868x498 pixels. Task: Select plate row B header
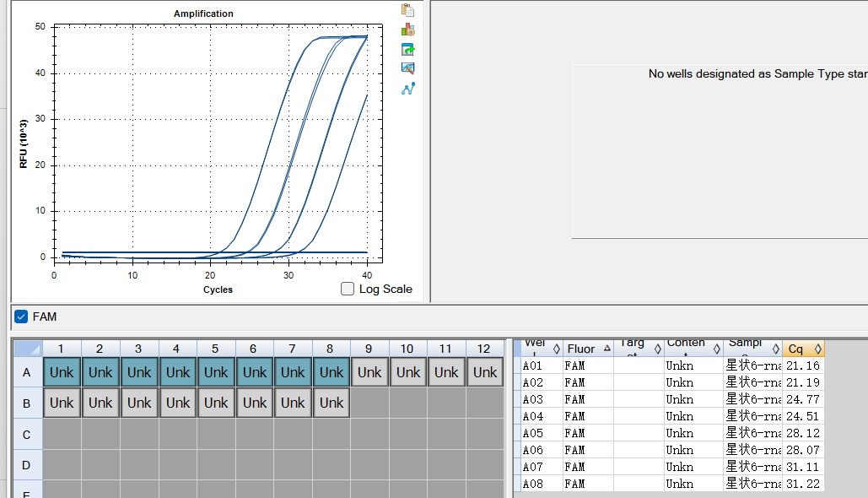point(27,403)
